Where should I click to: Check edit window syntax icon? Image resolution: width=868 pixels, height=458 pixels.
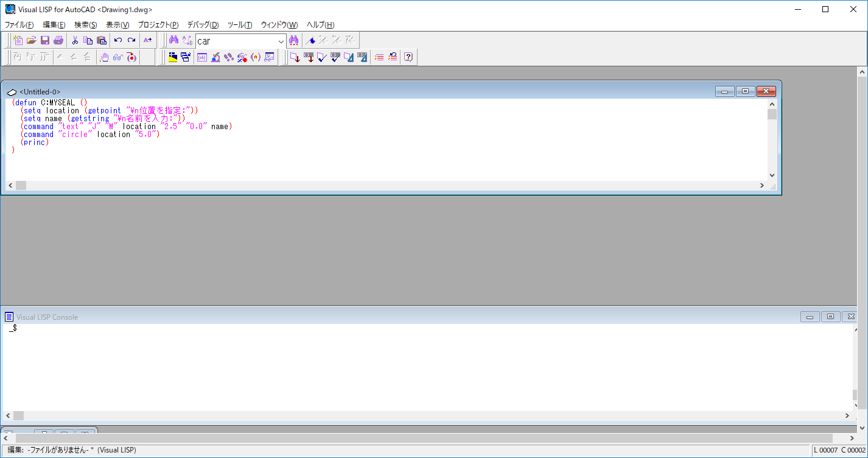point(322,57)
